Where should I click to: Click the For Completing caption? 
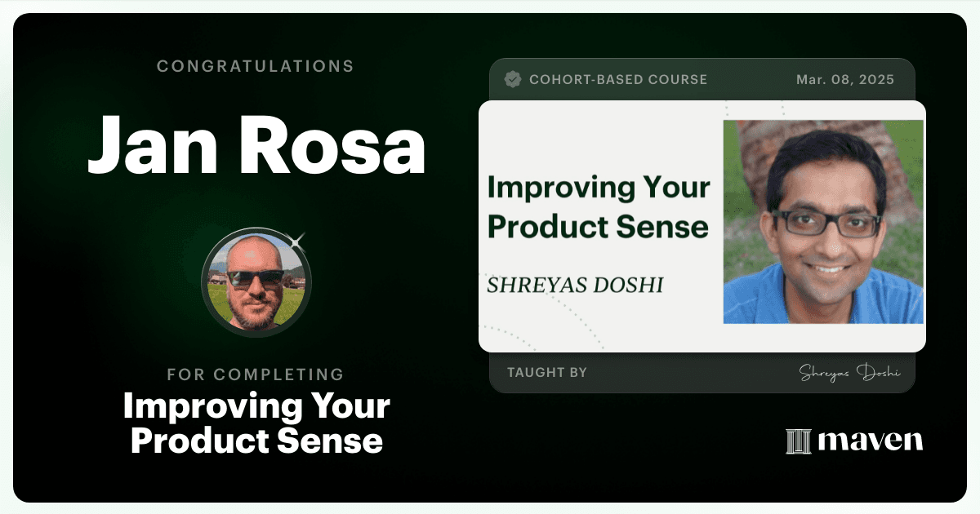[x=256, y=374]
